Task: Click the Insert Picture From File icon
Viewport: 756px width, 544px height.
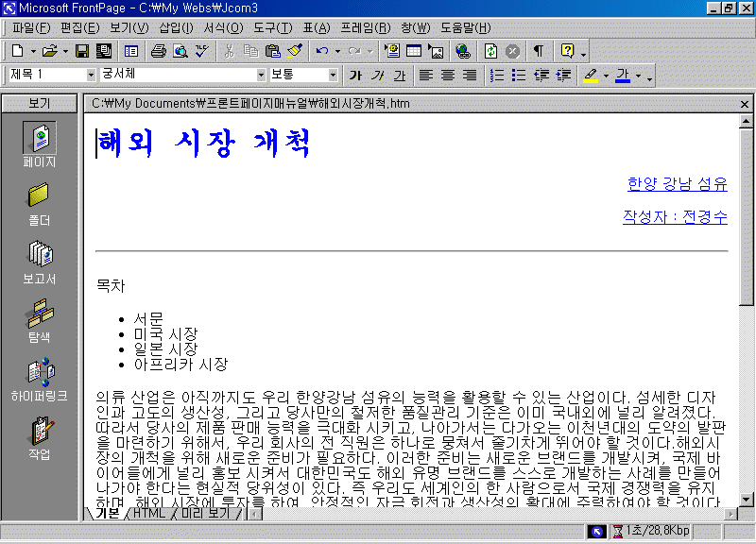Action: click(436, 51)
